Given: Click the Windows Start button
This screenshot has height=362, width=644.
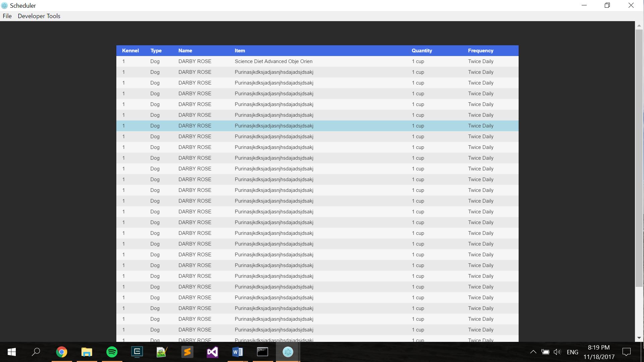Looking at the screenshot, I should [x=12, y=352].
